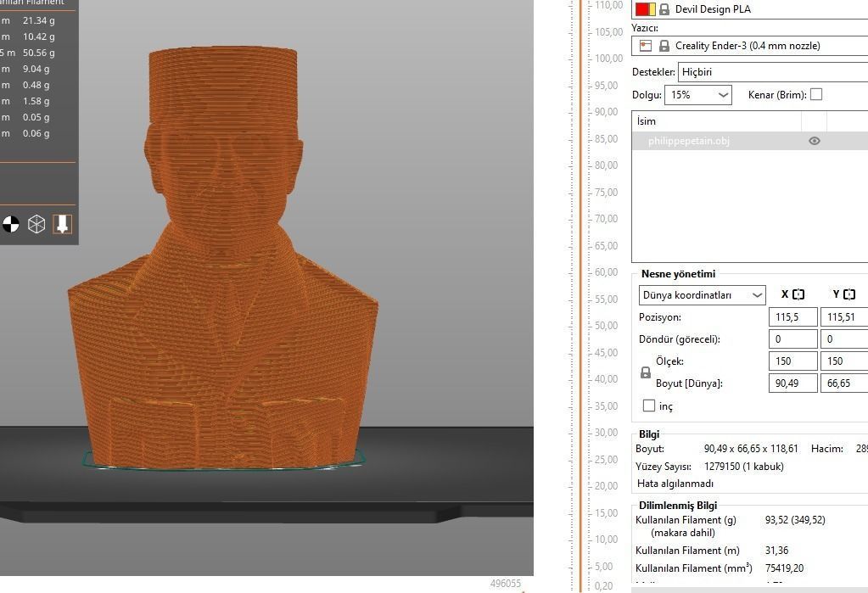Check the inç checkbox

[x=649, y=406]
